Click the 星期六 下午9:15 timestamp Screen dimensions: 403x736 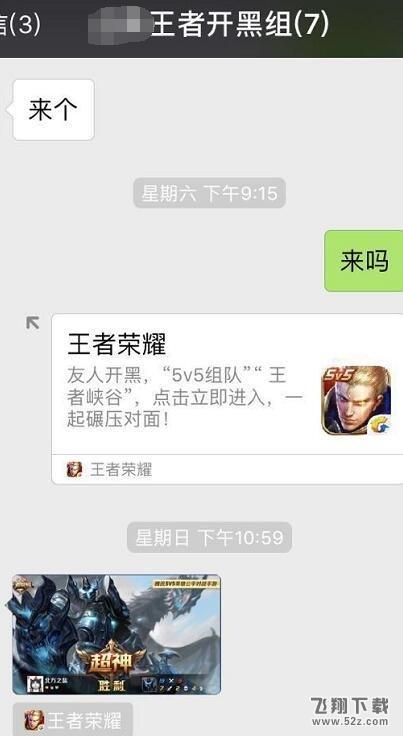click(x=209, y=193)
